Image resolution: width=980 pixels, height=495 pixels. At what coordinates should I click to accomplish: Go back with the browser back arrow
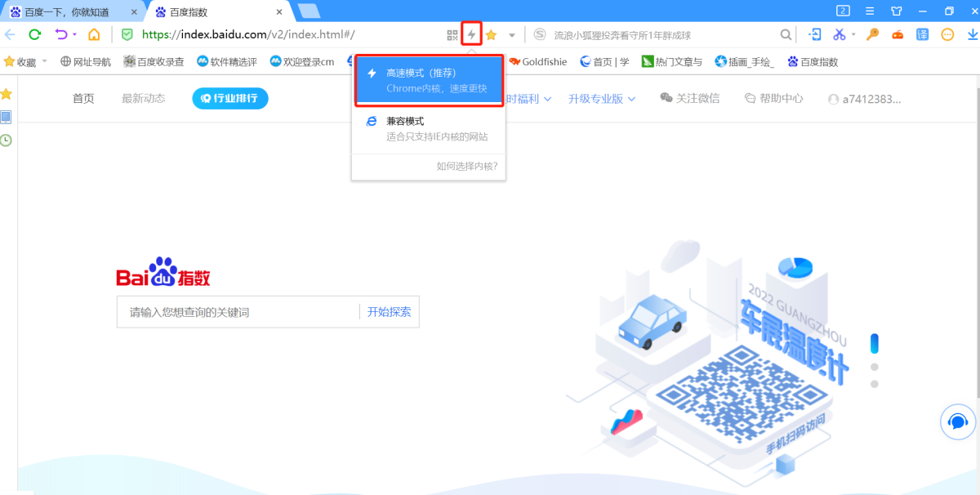(10, 34)
